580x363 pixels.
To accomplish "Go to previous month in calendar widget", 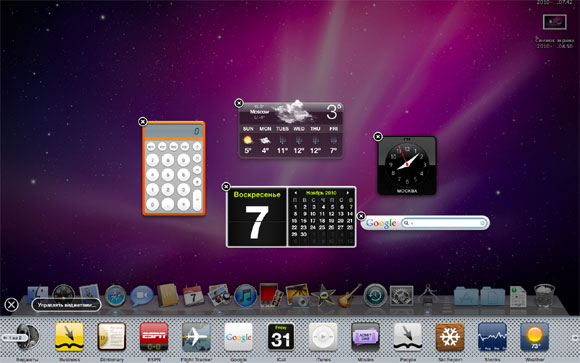I will click(x=295, y=193).
